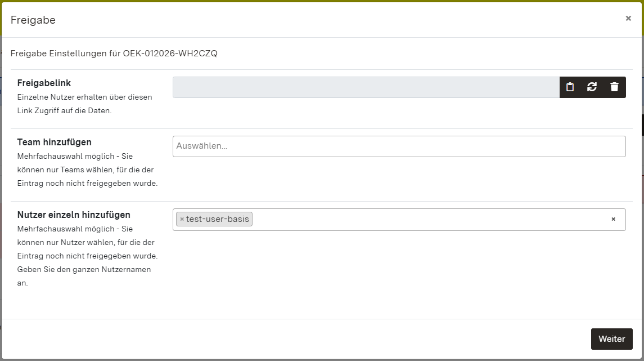
Task: Open the Team hinzufügen Auswählen dropdown
Action: (x=399, y=146)
